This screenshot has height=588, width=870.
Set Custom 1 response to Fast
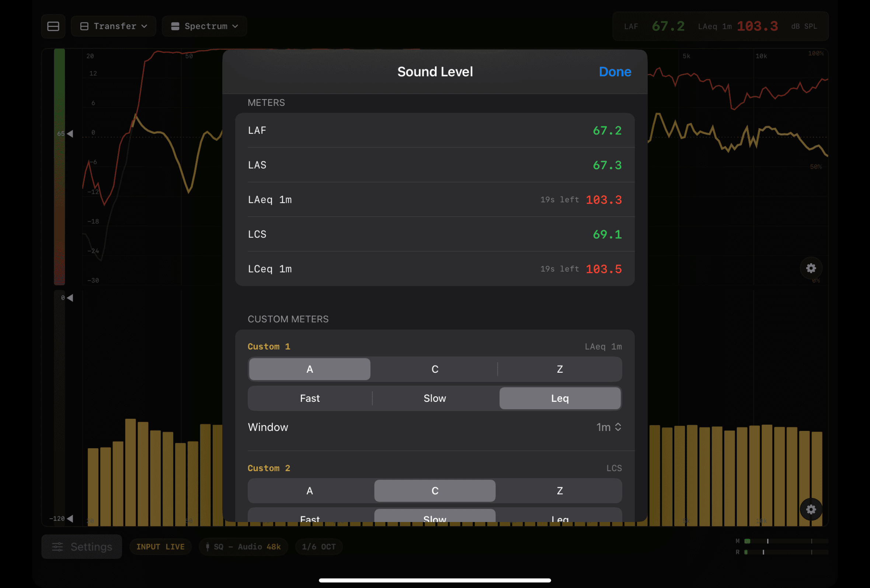point(310,398)
